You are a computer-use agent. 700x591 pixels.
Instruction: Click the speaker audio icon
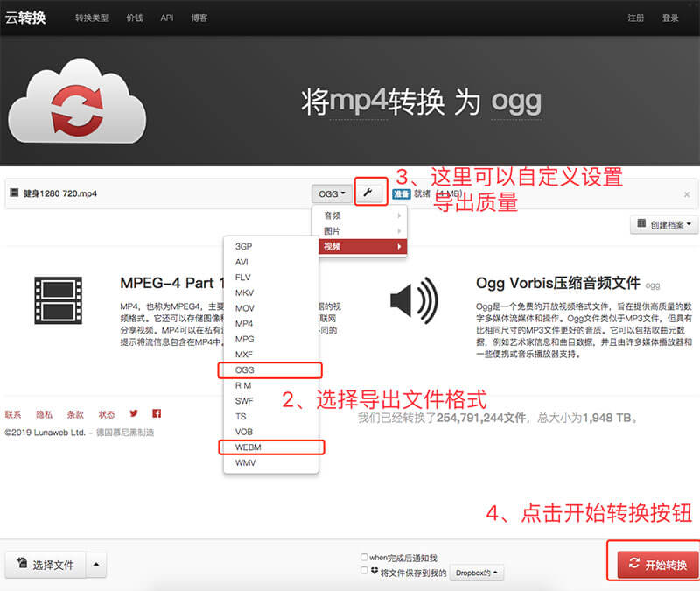click(x=414, y=300)
